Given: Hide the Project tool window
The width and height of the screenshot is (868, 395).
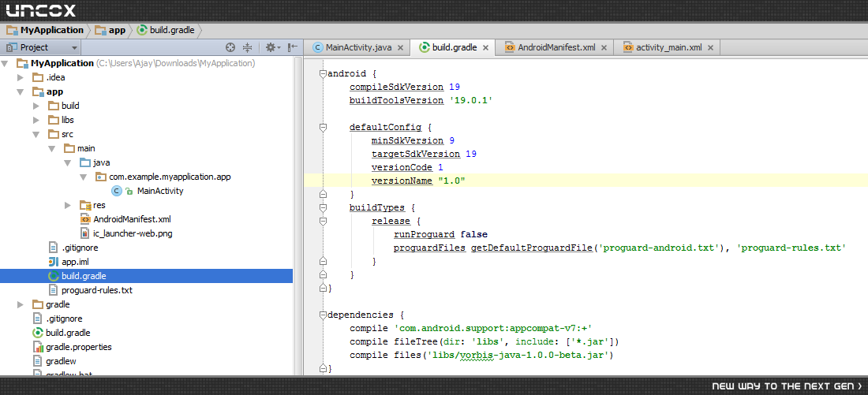Looking at the screenshot, I should point(293,47).
